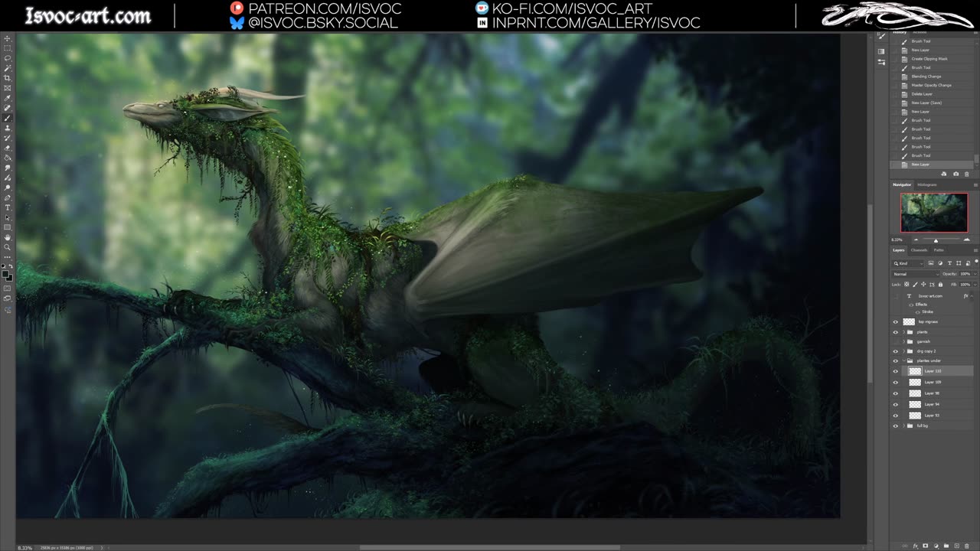Screen dimensions: 980x551
Task: Select the Crop tool
Action: click(x=7, y=78)
